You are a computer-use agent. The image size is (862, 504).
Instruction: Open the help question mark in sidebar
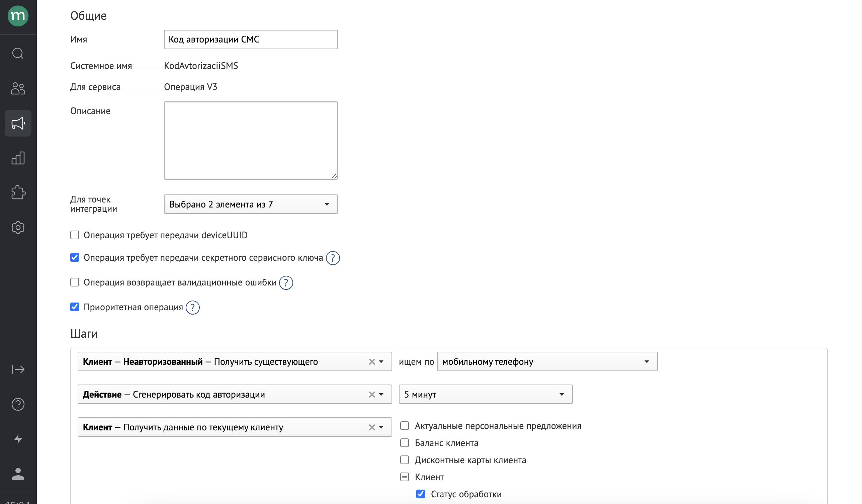(18, 404)
